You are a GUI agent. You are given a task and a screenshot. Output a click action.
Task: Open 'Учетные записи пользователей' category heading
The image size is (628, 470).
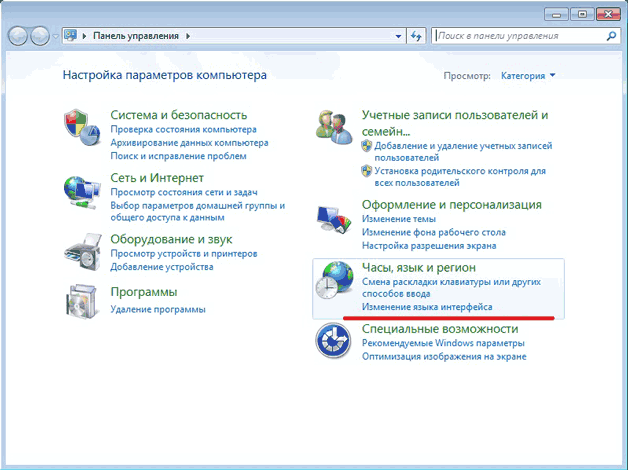tap(455, 123)
